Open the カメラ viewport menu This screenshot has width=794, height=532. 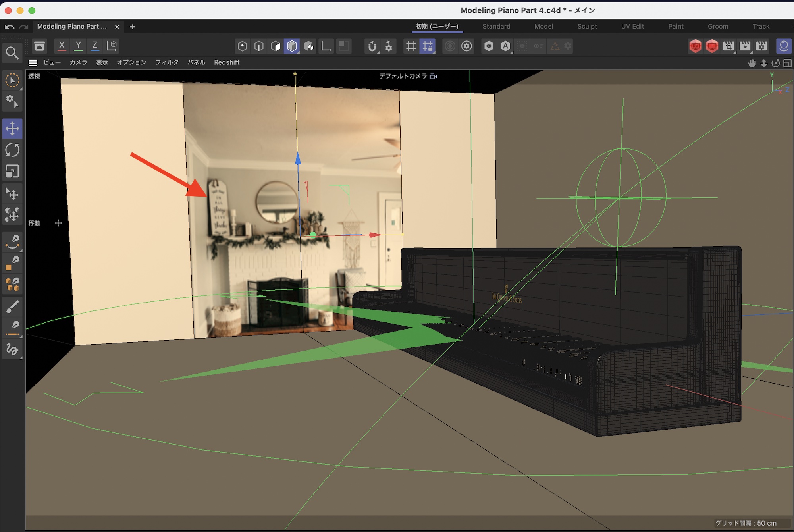(x=78, y=62)
